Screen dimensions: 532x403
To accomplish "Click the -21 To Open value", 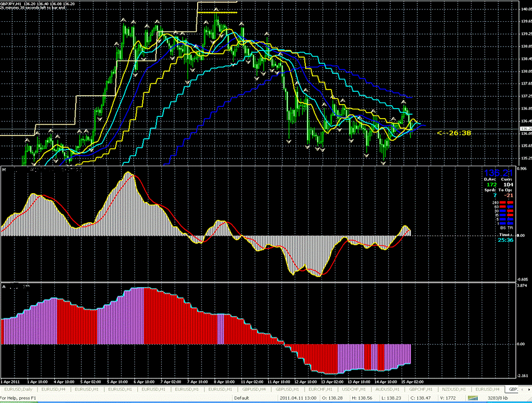I will tap(508, 195).
